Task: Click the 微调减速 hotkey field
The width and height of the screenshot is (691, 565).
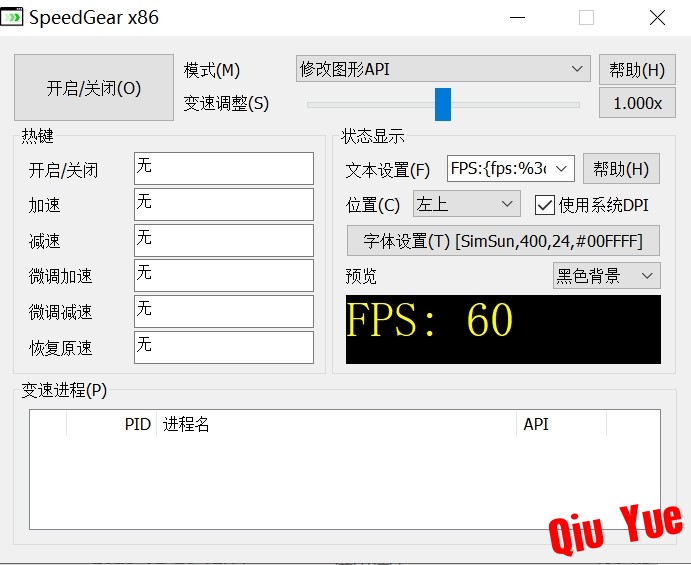Action: 224,312
